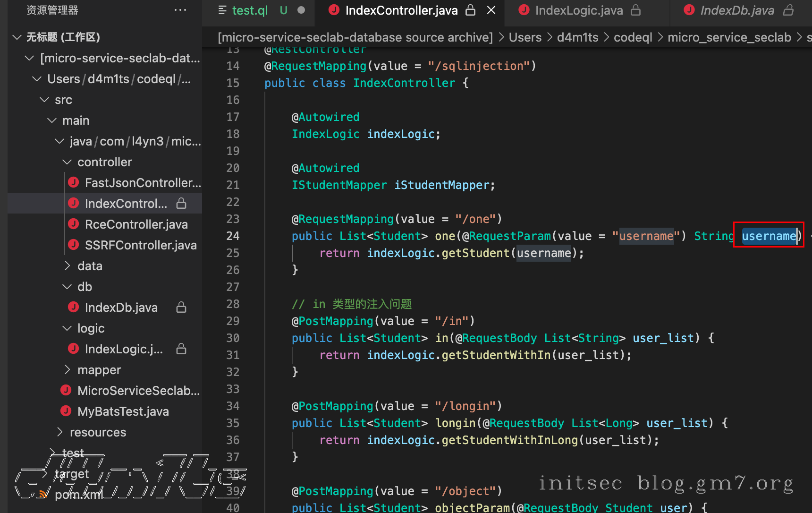The width and height of the screenshot is (812, 513).
Task: Open RceController.java from the file tree
Action: tap(136, 224)
